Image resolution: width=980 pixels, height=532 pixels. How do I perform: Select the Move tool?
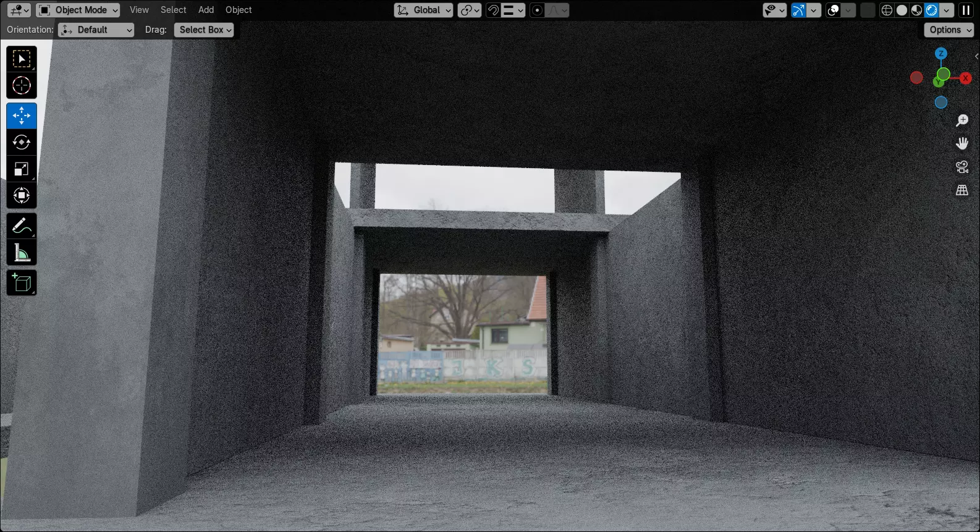coord(22,116)
